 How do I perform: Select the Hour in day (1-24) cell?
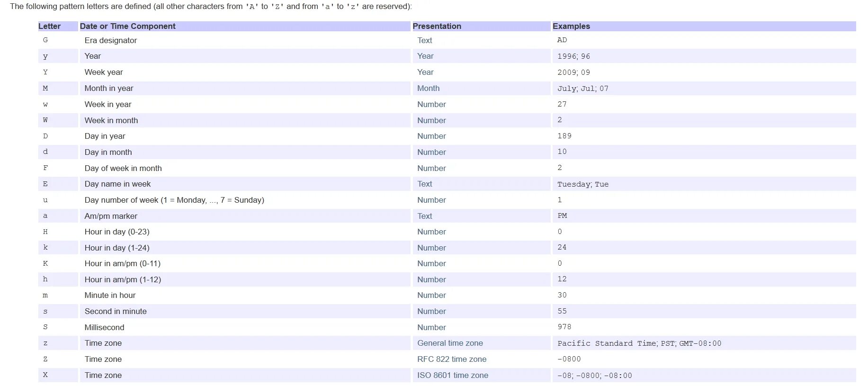click(245, 248)
